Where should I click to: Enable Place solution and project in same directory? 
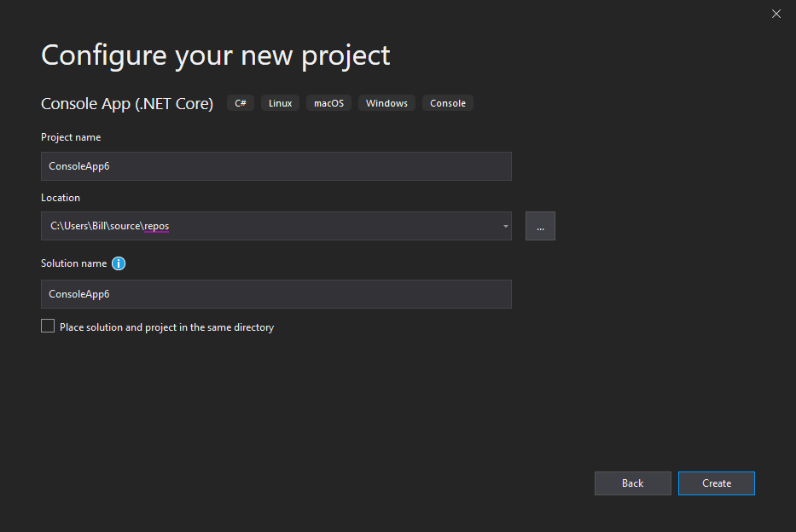pyautogui.click(x=48, y=326)
